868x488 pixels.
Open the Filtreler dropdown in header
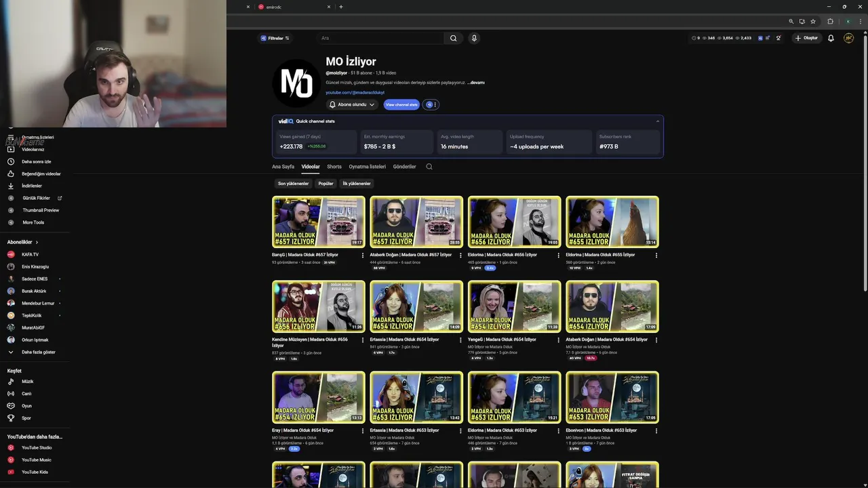tap(274, 38)
